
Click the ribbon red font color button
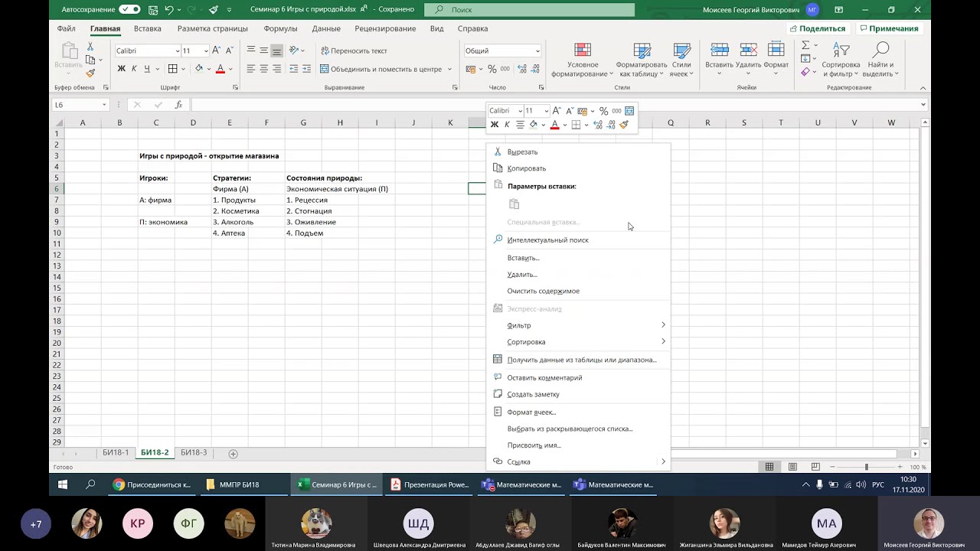click(220, 69)
